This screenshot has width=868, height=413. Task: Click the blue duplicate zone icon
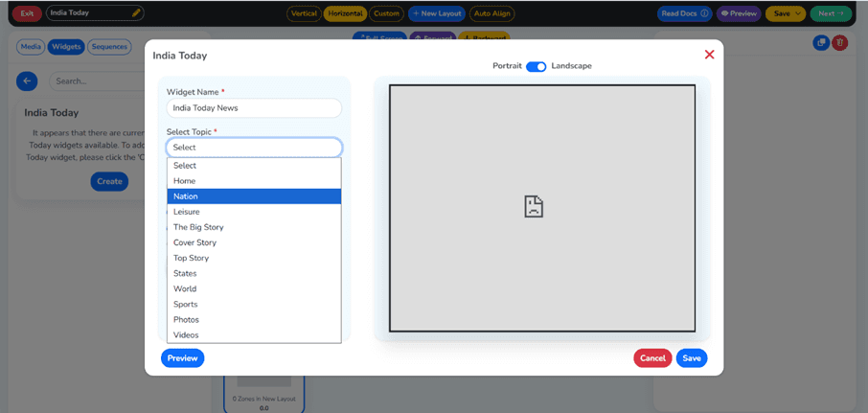point(821,42)
